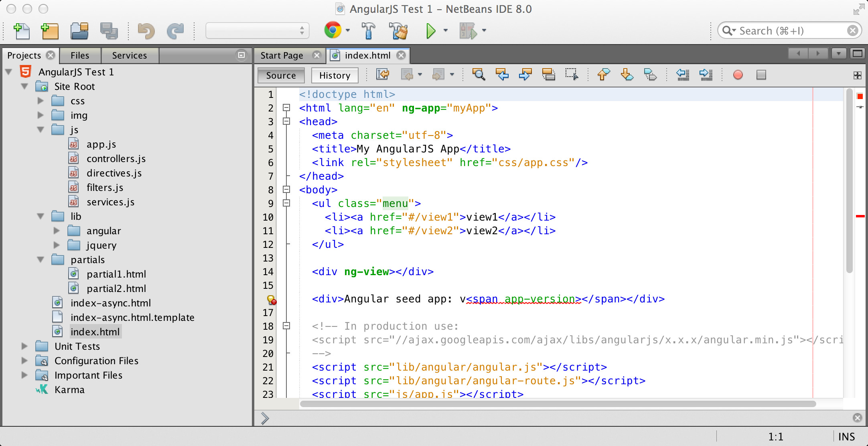Click Shift Line Left icon
Viewport: 868px width, 446px height.
click(x=682, y=75)
